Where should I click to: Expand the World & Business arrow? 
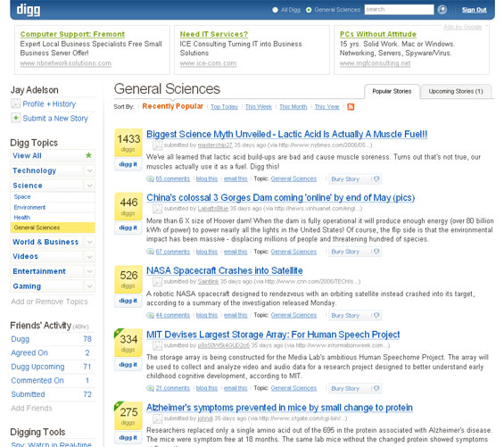click(90, 242)
